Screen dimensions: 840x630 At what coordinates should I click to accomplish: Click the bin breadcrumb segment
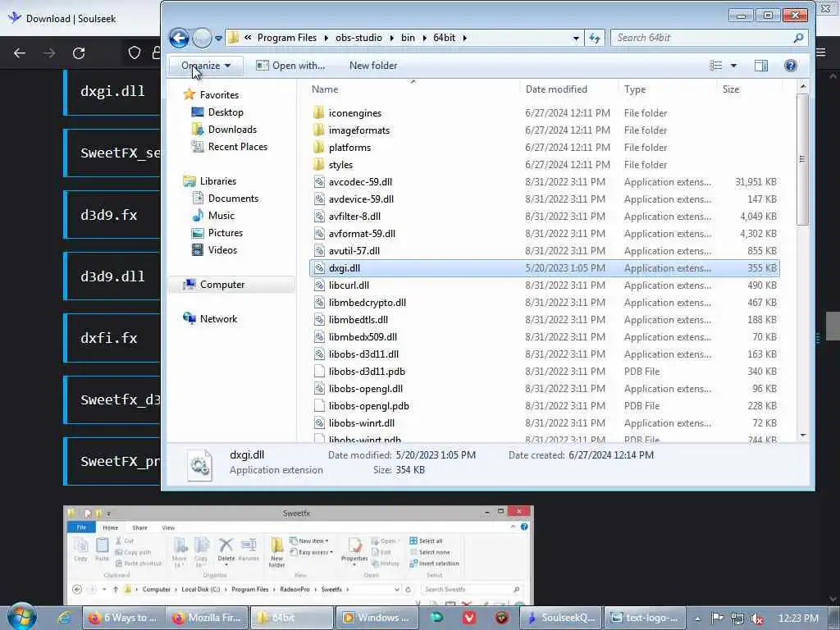click(x=408, y=38)
